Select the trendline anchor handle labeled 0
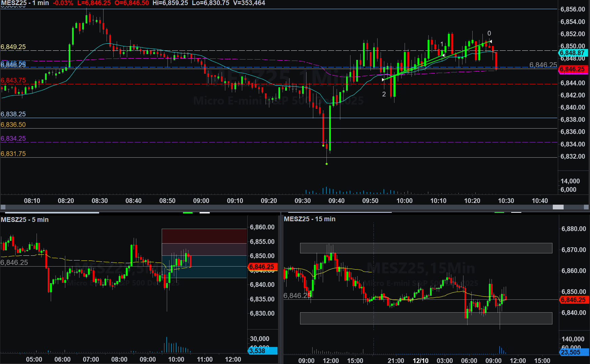Image resolution: width=590 pixels, height=364 pixels. 491,42
